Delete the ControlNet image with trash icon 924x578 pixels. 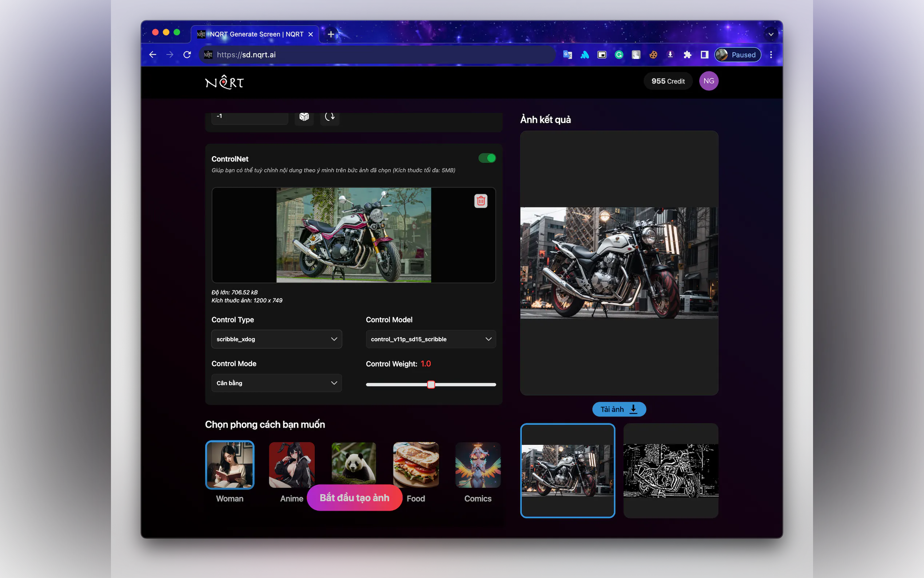click(481, 201)
